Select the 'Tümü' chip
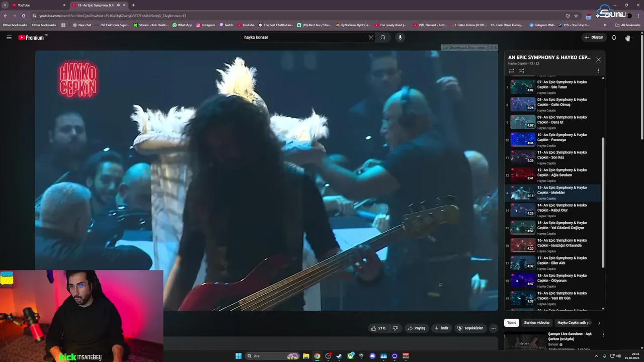The height and width of the screenshot is (362, 644). tap(512, 323)
